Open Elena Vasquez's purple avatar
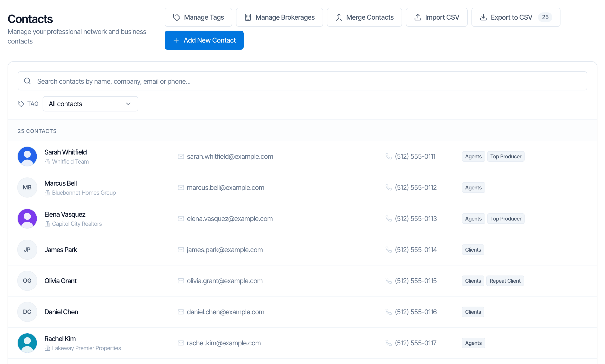The width and height of the screenshot is (605, 364). [x=27, y=219]
